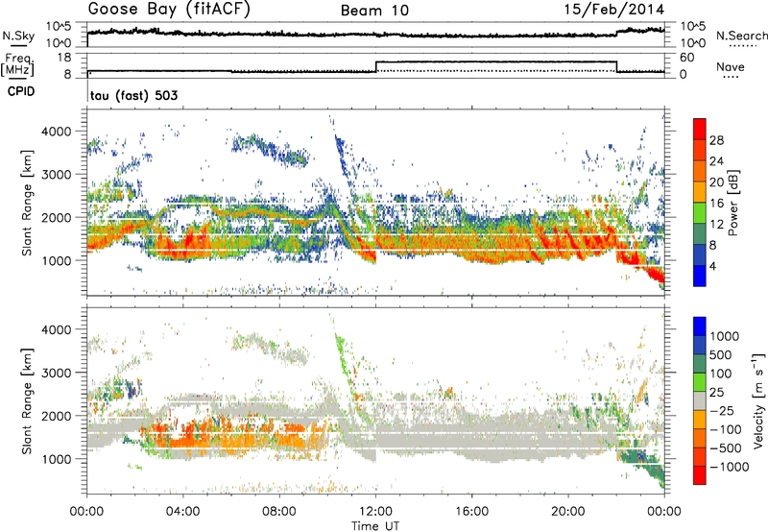
Task: Click the gray -25 to 25 Velocity segment
Action: tap(700, 400)
